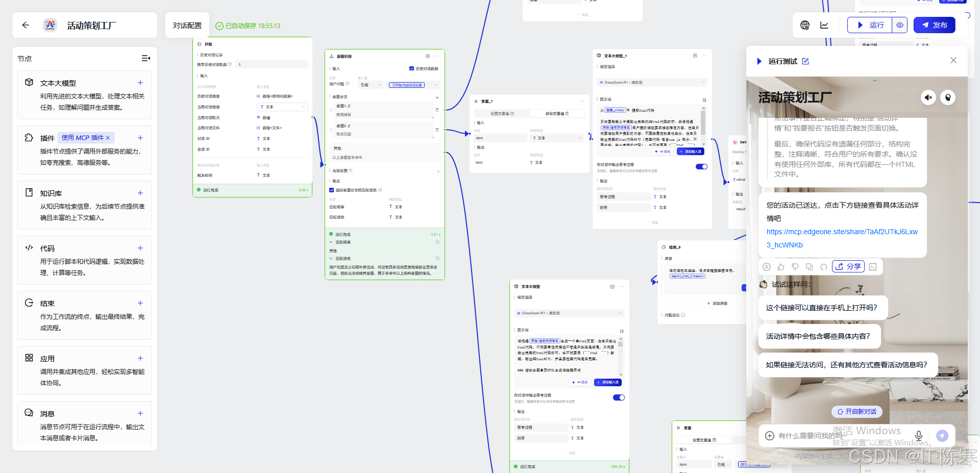The width and height of the screenshot is (980, 473).
Task: Publish with the 发布 button
Action: tap(935, 25)
